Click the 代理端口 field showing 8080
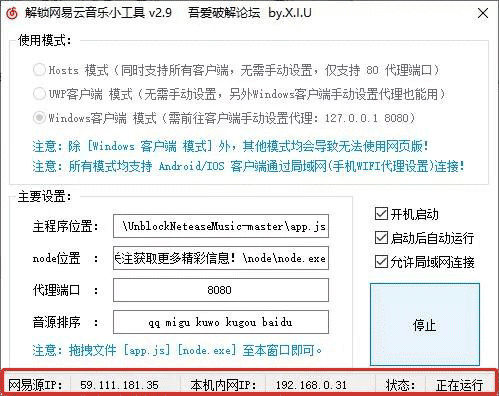Image resolution: width=499 pixels, height=396 pixels. click(221, 290)
